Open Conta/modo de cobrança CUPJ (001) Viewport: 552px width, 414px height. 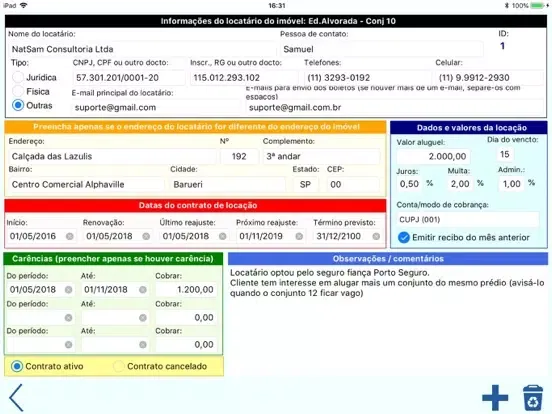click(468, 220)
